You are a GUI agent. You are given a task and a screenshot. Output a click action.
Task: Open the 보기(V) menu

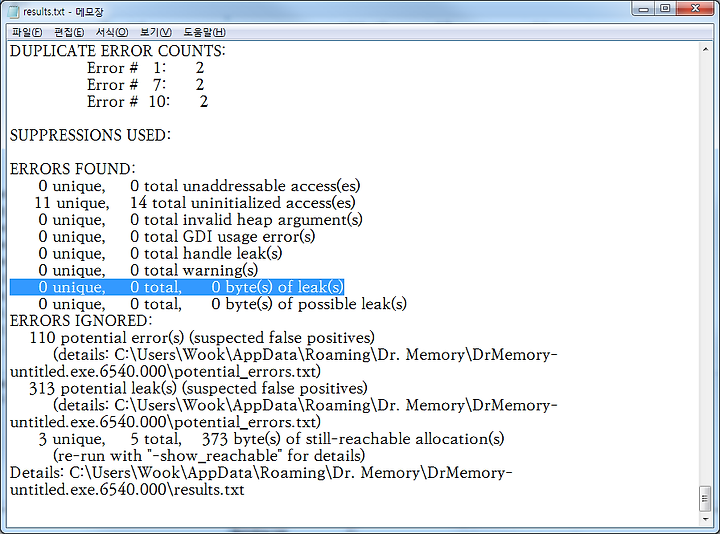tap(156, 32)
